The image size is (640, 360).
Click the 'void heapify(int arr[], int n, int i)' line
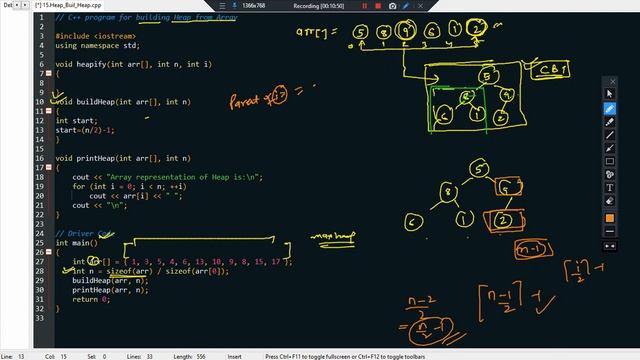click(134, 64)
